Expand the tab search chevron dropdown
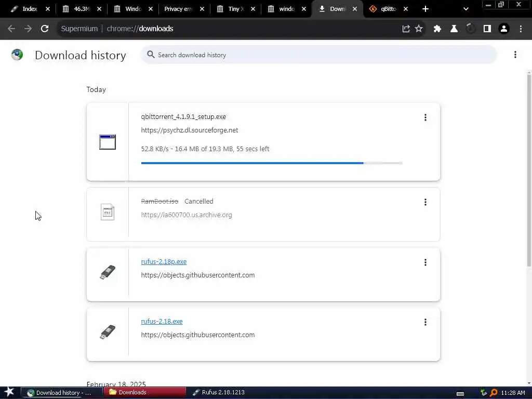The image size is (532, 399). [466, 9]
